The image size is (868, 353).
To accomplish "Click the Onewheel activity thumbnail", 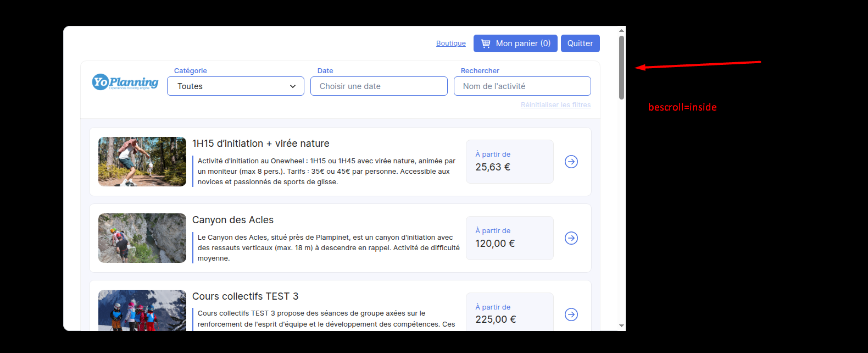I will [x=142, y=162].
